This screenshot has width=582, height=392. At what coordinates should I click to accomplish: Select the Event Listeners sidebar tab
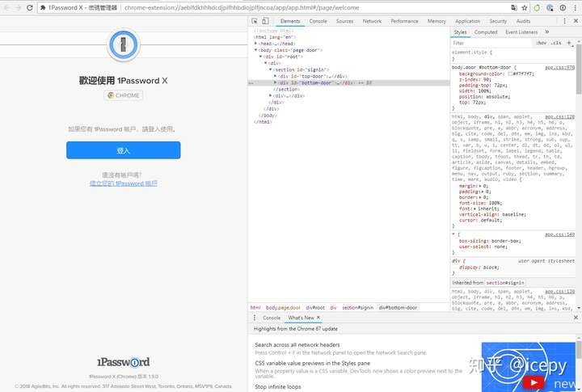[x=521, y=32]
